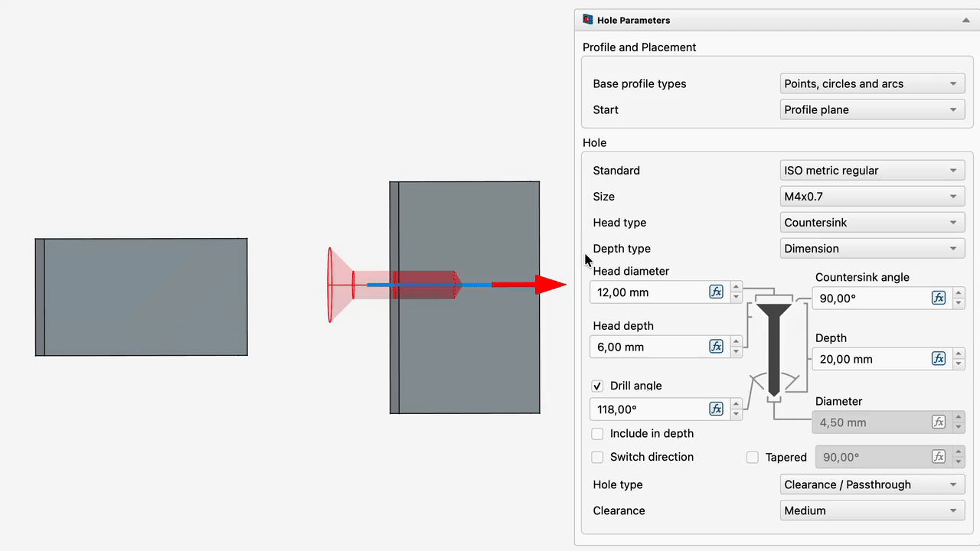Select the Clearance Medium dropdown
This screenshot has width=980, height=551.
[x=872, y=510]
